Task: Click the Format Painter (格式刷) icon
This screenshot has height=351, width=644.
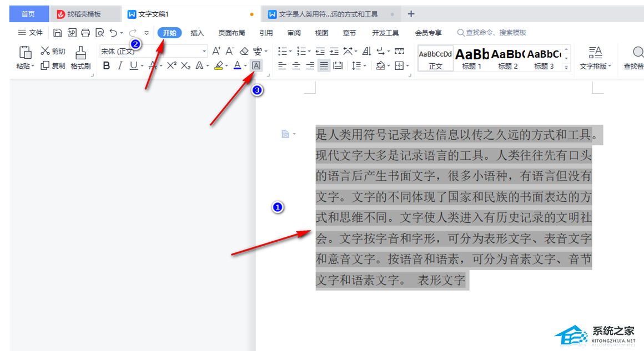Action: tap(80, 53)
